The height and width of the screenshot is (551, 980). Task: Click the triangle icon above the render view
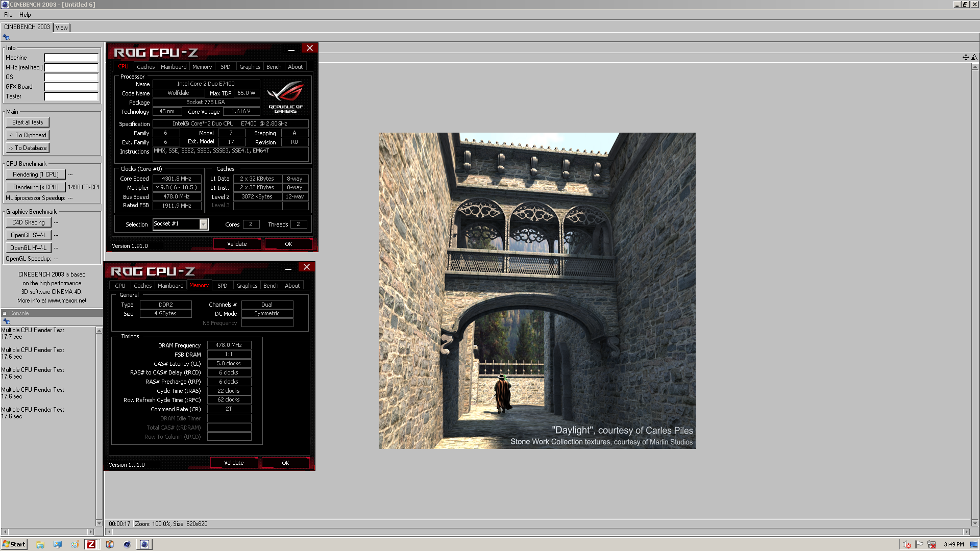click(974, 58)
